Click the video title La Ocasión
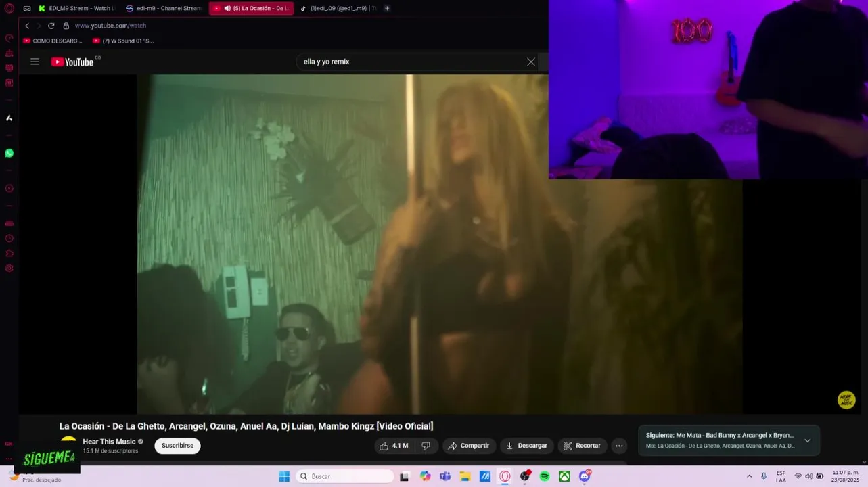Viewport: 868px width, 487px height. (246, 426)
